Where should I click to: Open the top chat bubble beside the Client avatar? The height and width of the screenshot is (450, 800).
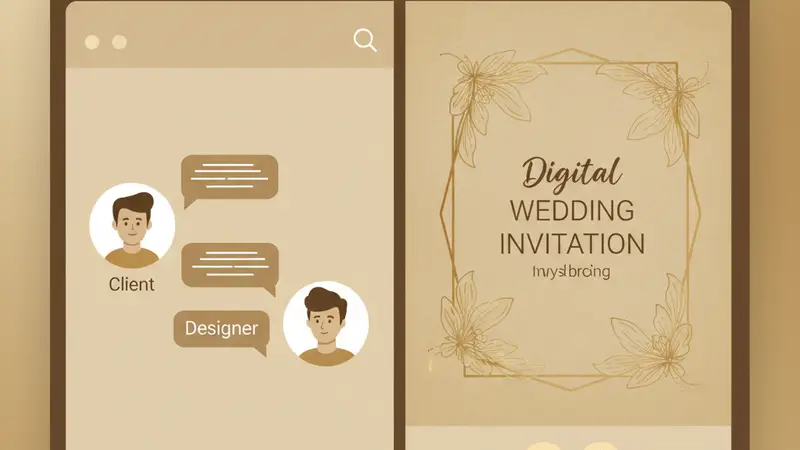(x=230, y=181)
